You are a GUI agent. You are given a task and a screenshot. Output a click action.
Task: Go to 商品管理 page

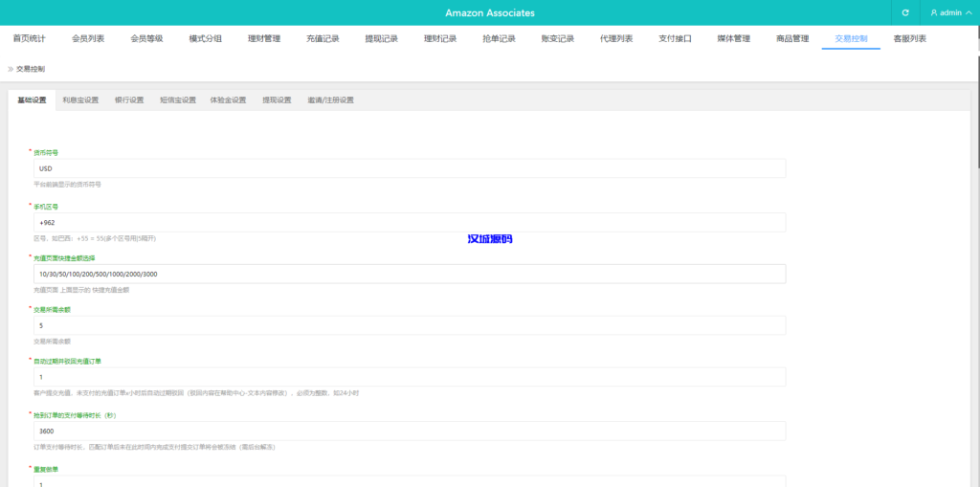point(793,39)
